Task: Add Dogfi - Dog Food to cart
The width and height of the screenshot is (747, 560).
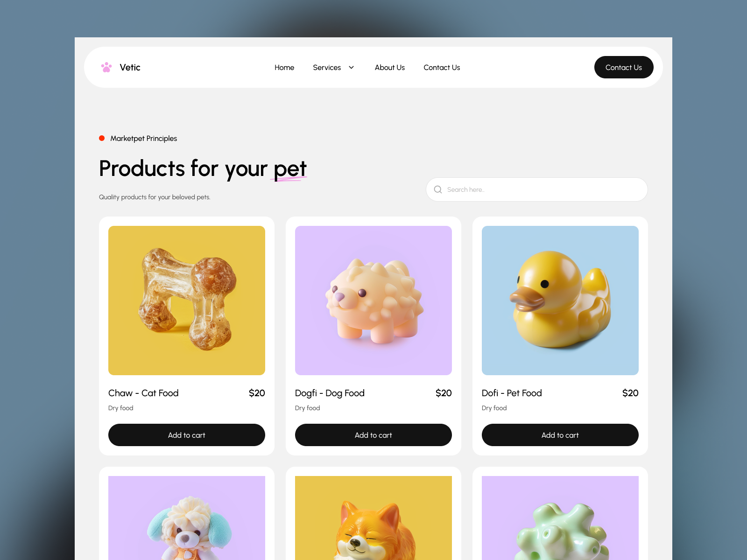Action: [x=373, y=435]
